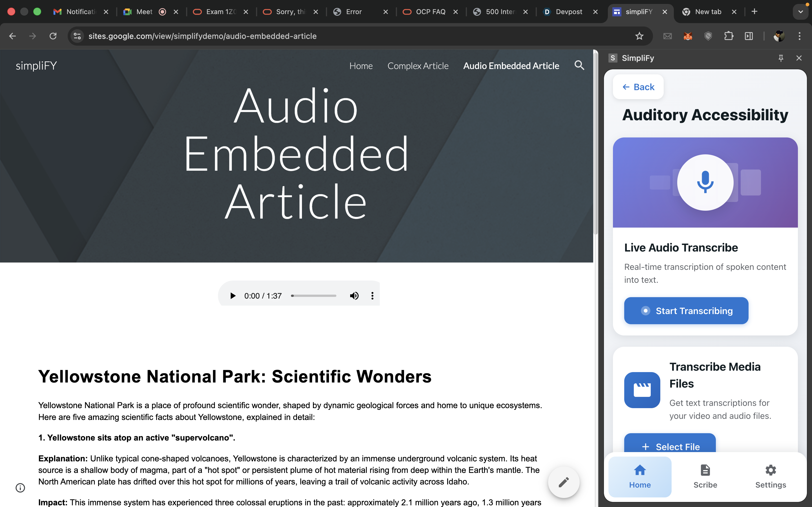This screenshot has height=507, width=812.
Task: Toggle the browser side panel icon
Action: [749, 36]
